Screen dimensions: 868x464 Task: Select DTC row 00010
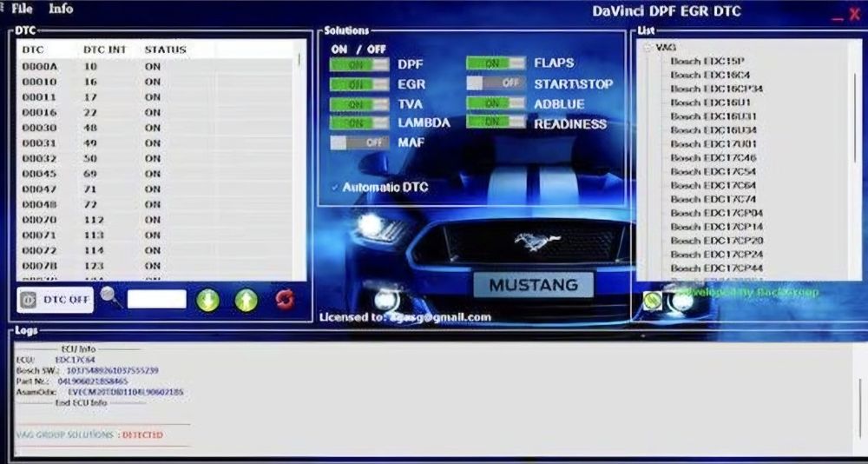[x=156, y=82]
